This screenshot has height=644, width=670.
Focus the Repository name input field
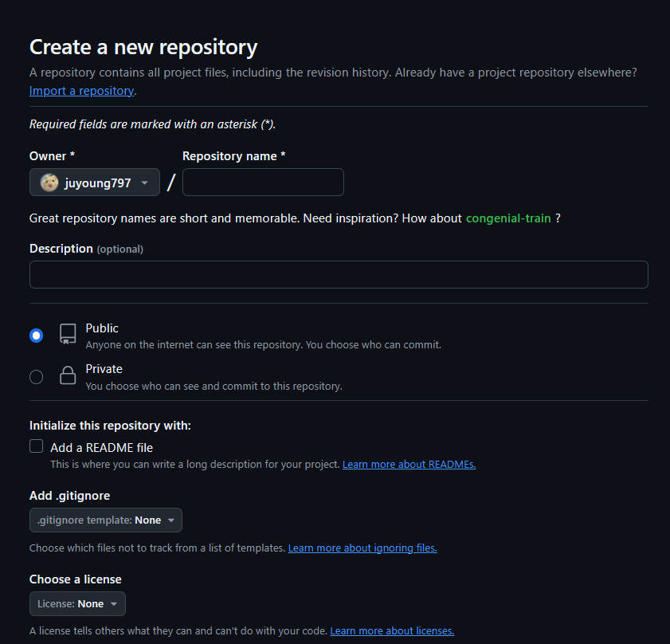(x=263, y=183)
